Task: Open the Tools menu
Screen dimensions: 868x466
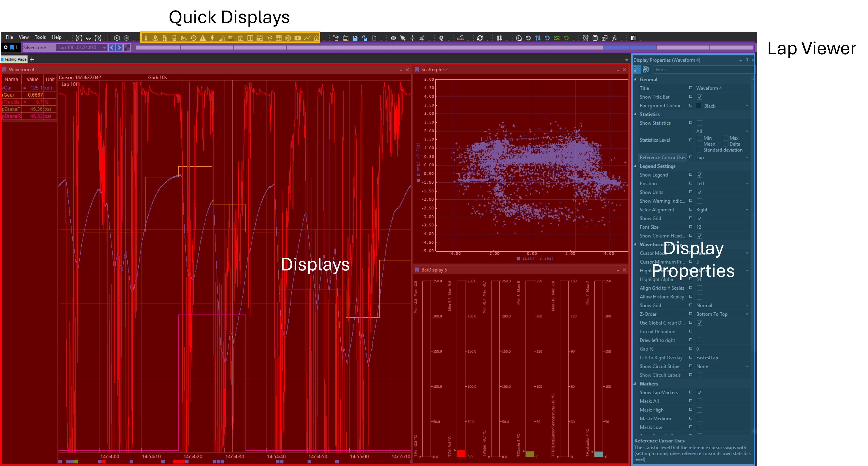Action: point(40,37)
